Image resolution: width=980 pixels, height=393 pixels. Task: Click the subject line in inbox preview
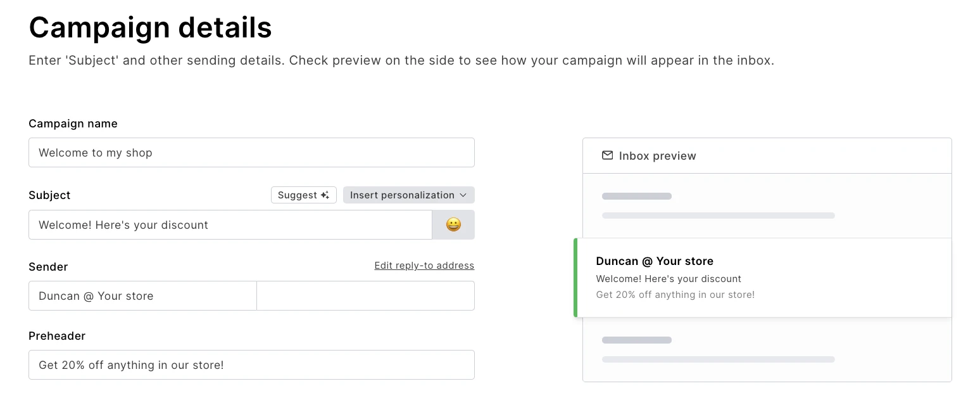[669, 279]
